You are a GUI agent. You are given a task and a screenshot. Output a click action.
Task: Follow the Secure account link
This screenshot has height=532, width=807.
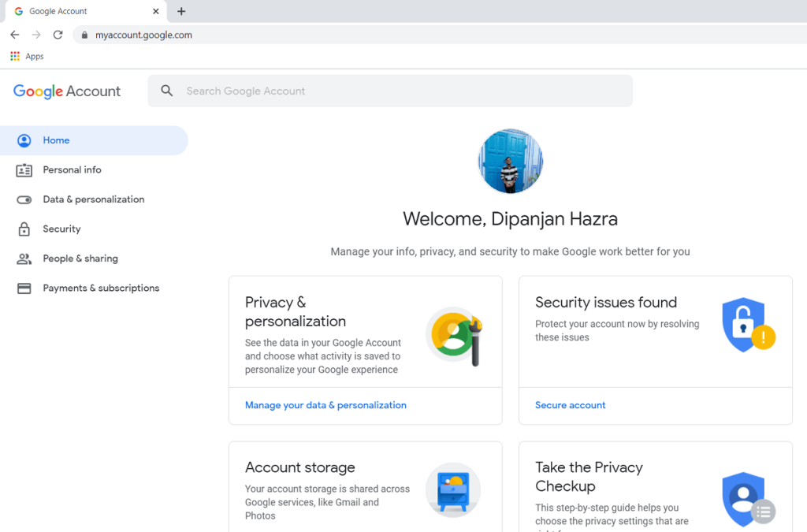click(x=570, y=405)
